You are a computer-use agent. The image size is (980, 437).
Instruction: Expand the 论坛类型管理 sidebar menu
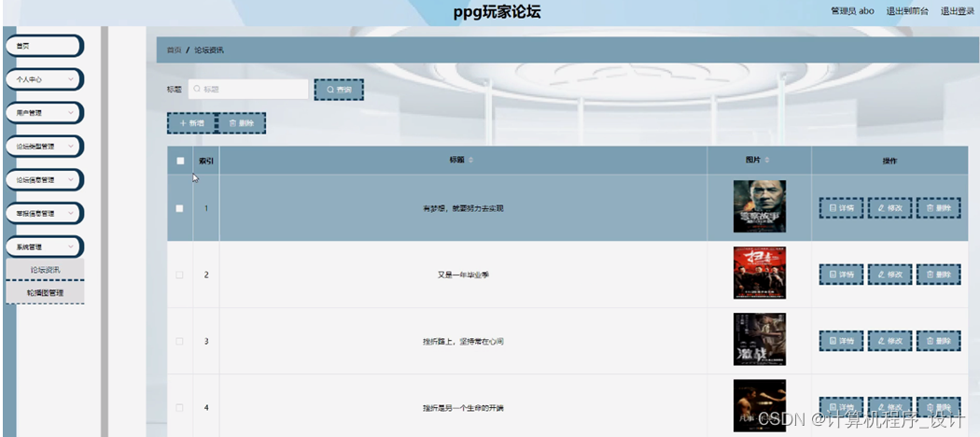45,147
